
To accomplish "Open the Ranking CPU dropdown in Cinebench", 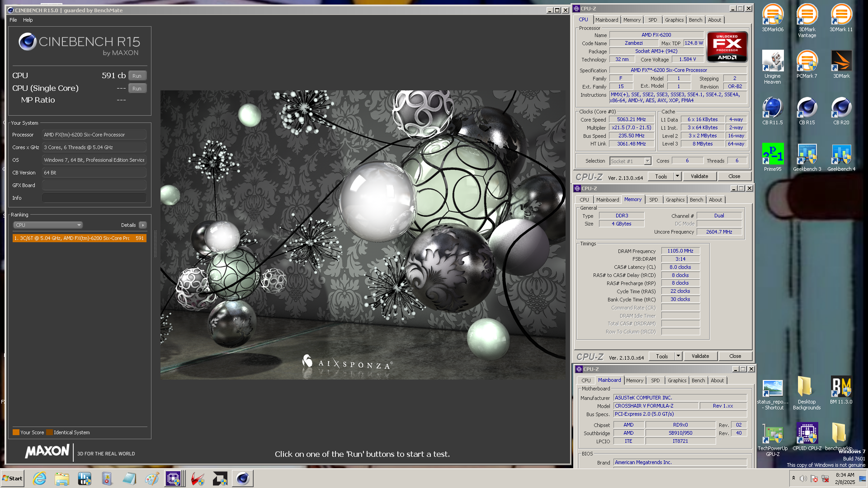I will (47, 225).
